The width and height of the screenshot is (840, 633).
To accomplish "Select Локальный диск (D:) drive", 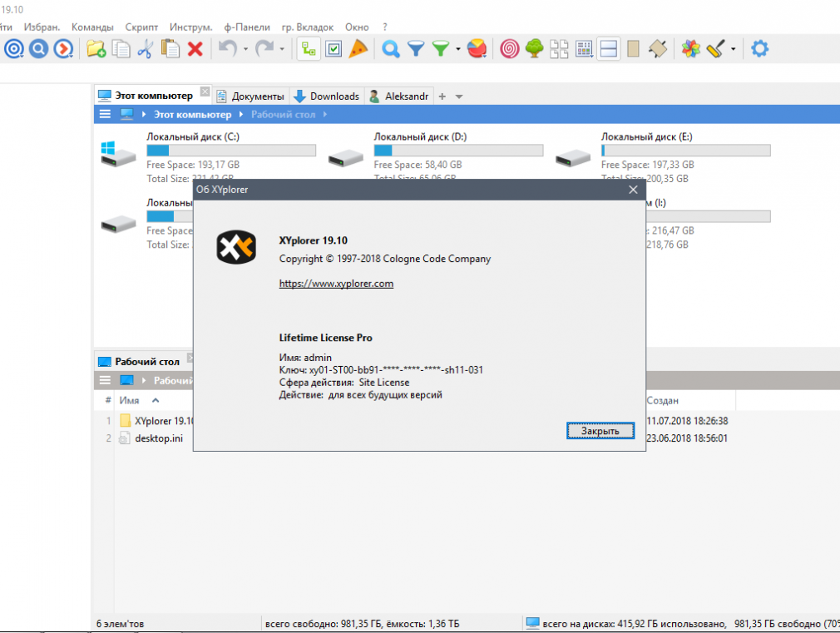I will [x=435, y=157].
